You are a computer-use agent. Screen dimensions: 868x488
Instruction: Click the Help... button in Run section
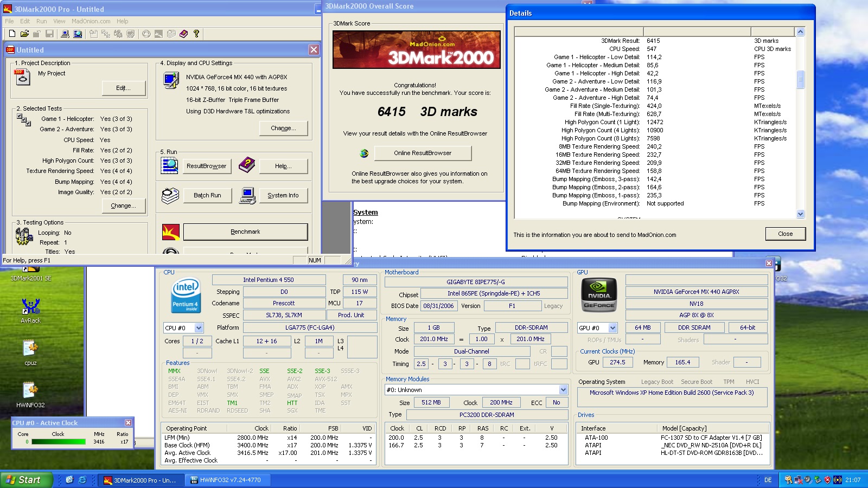coord(283,166)
